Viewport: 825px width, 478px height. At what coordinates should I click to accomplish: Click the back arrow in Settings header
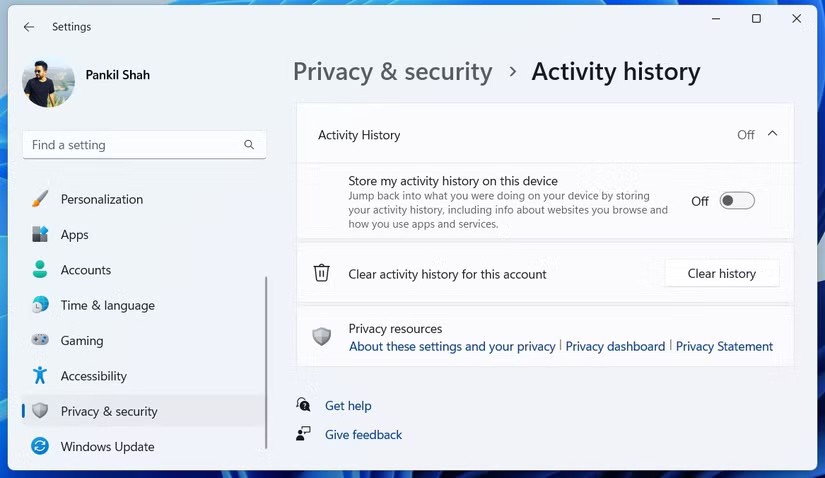[x=29, y=27]
